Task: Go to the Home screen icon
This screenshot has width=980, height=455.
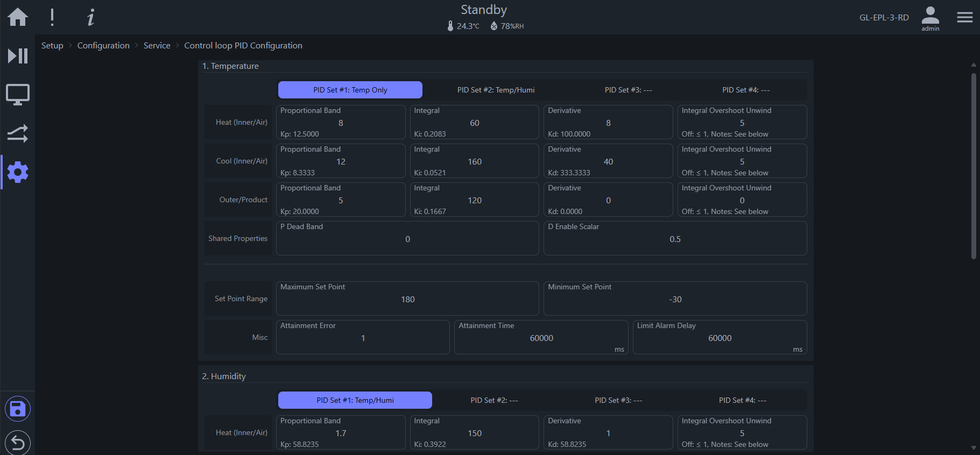Action: tap(18, 17)
